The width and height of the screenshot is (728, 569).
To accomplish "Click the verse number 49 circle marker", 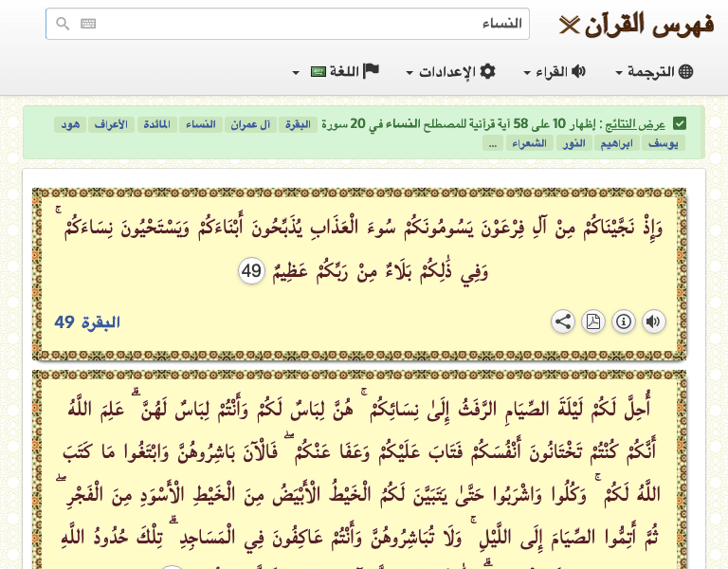I will pos(251,271).
